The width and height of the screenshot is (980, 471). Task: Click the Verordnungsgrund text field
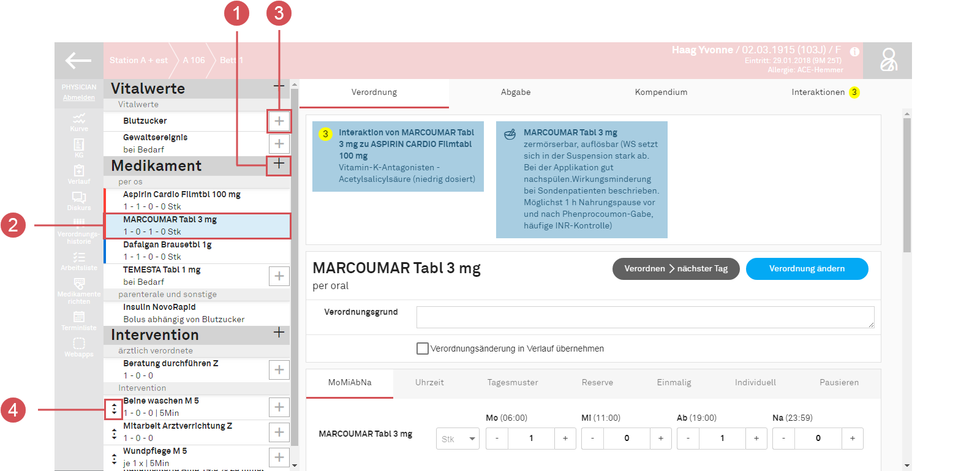tap(646, 317)
